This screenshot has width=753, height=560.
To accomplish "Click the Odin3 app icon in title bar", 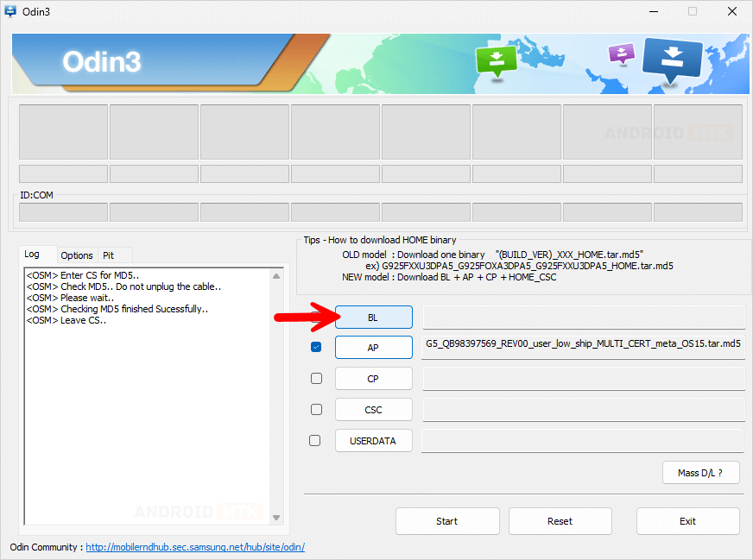I will pyautogui.click(x=11, y=12).
